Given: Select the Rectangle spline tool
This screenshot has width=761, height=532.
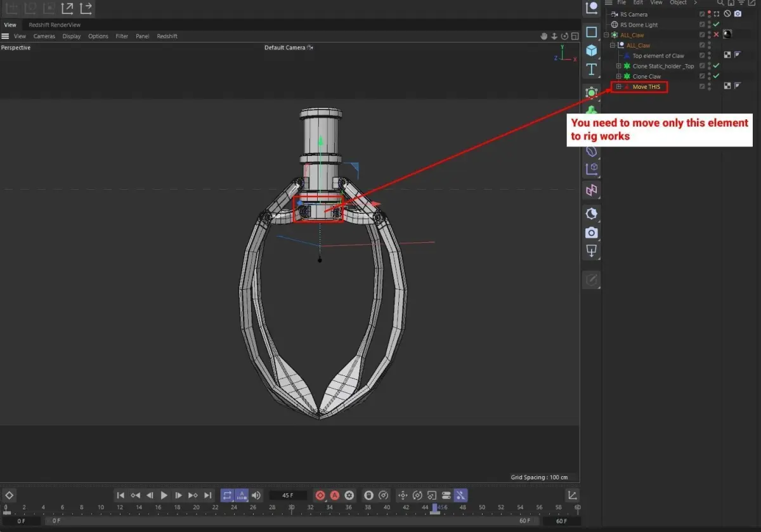Looking at the screenshot, I should click(x=591, y=32).
